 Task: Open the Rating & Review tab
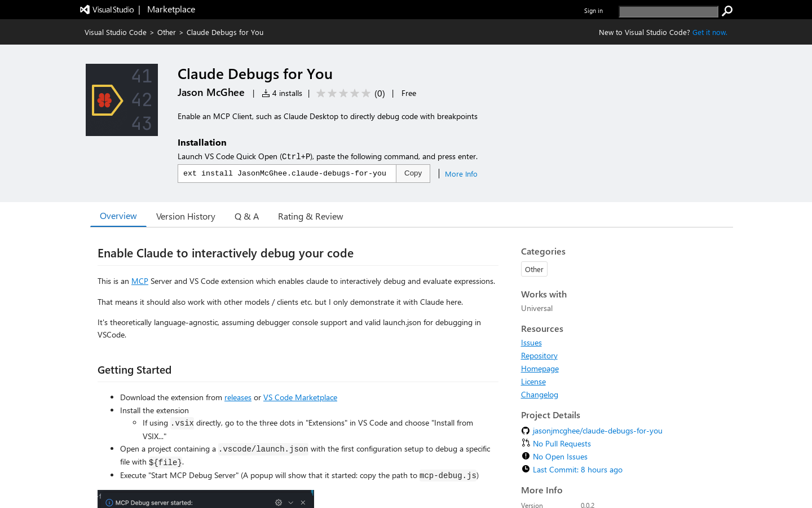(310, 217)
